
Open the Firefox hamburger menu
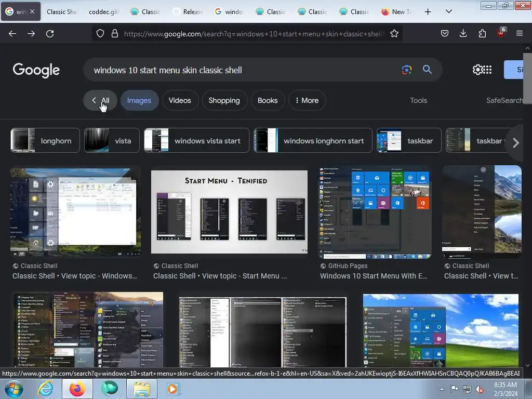[520, 33]
